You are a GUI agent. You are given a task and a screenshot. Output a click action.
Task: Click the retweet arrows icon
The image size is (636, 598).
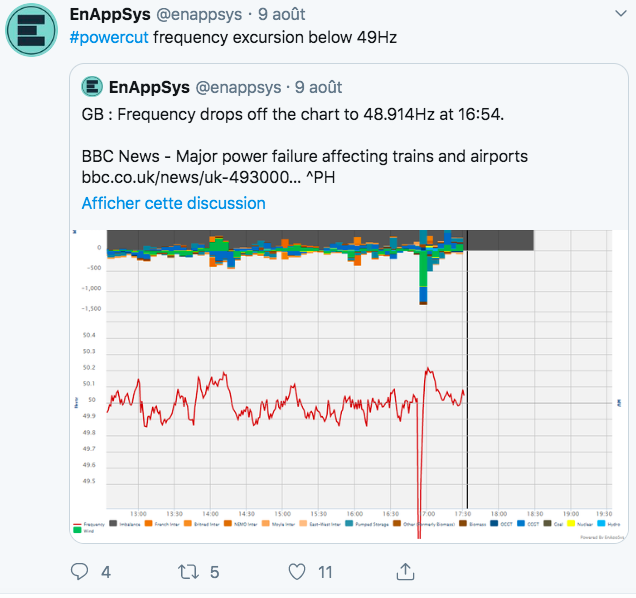coord(188,572)
